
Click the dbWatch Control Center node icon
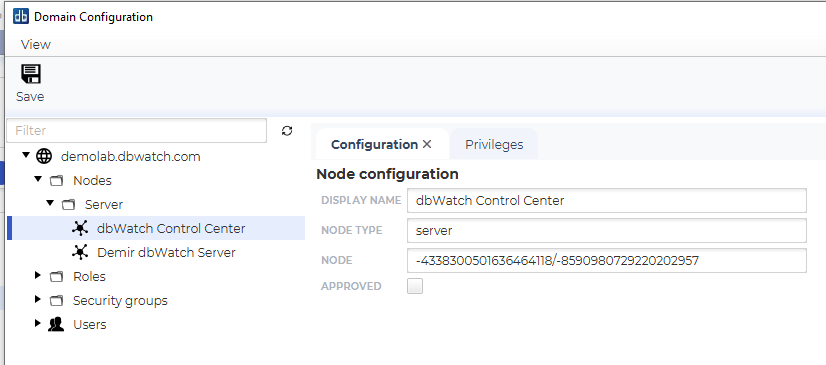(80, 228)
